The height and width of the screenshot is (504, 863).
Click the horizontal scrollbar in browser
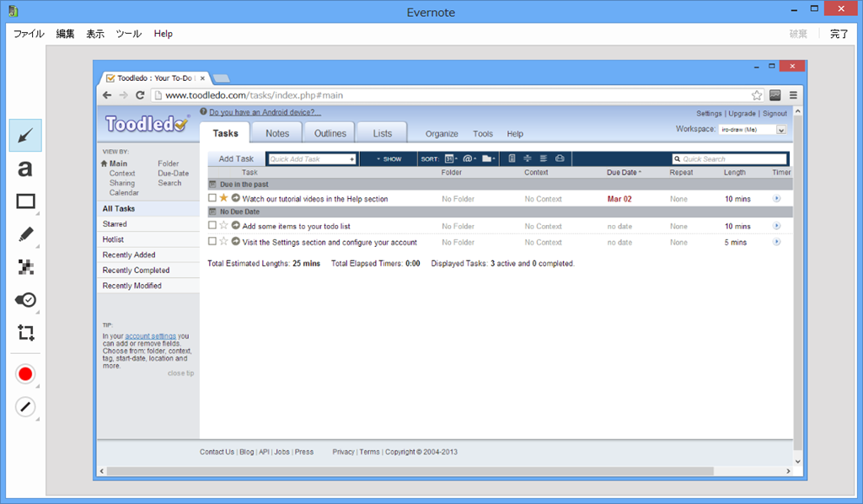point(410,471)
